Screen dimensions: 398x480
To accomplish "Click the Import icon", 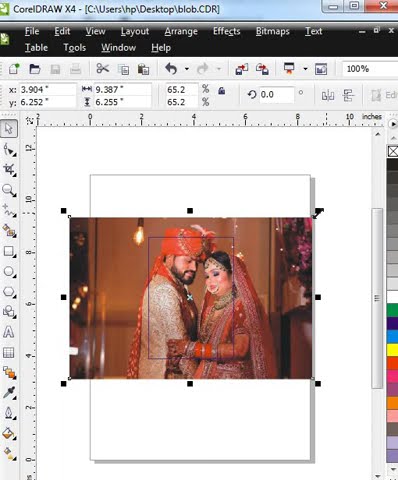I will [x=242, y=69].
